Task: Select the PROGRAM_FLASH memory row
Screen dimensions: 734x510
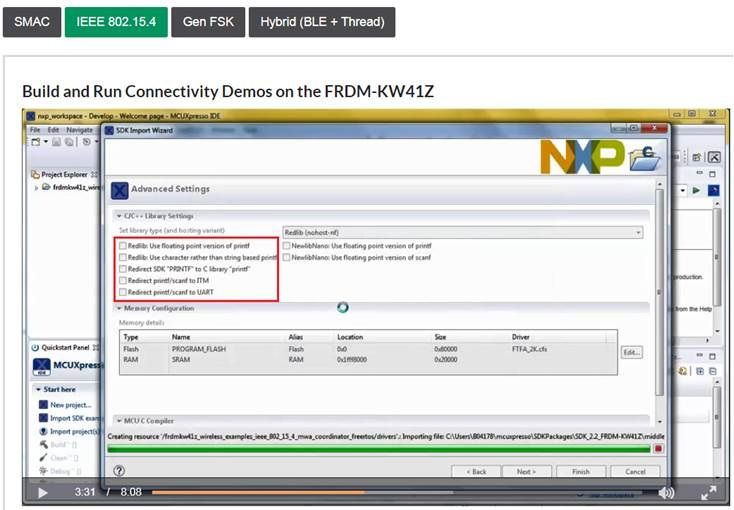Action: [x=368, y=349]
